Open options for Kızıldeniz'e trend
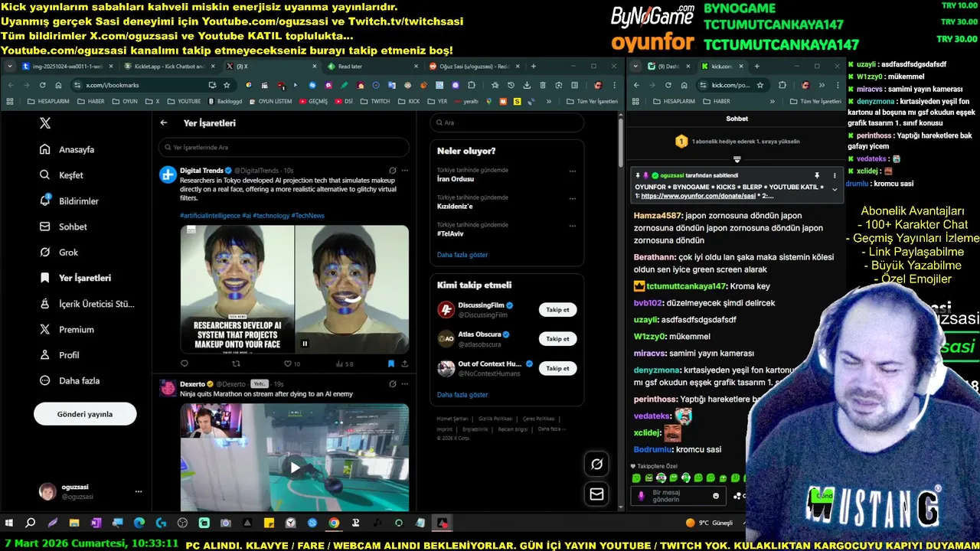Image resolution: width=980 pixels, height=551 pixels. 573,199
